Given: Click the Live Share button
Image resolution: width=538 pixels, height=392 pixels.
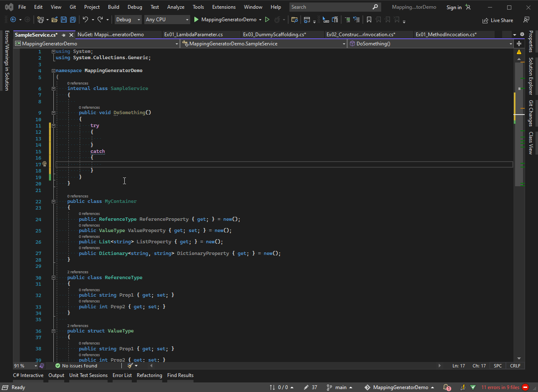Looking at the screenshot, I should pos(498,20).
